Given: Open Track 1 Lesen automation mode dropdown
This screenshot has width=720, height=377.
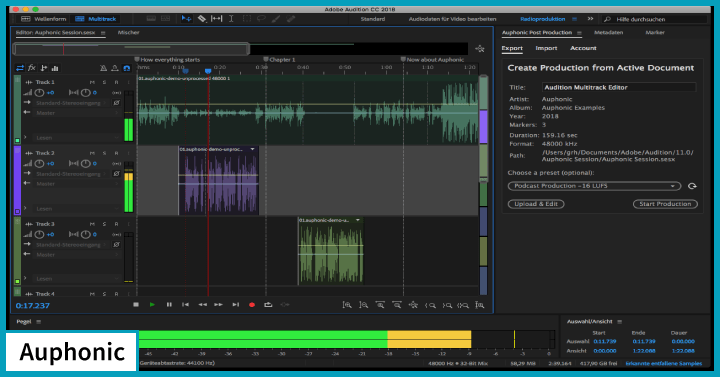Looking at the screenshot, I should 76,138.
